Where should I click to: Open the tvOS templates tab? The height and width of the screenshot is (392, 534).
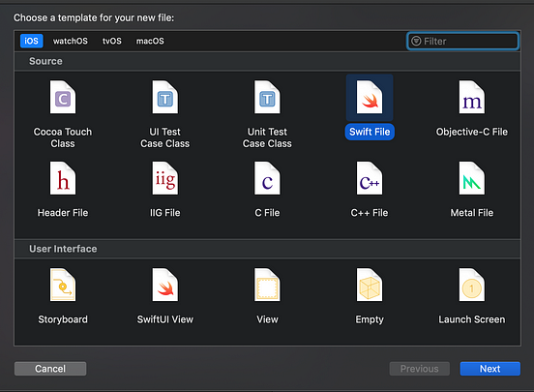coord(112,41)
